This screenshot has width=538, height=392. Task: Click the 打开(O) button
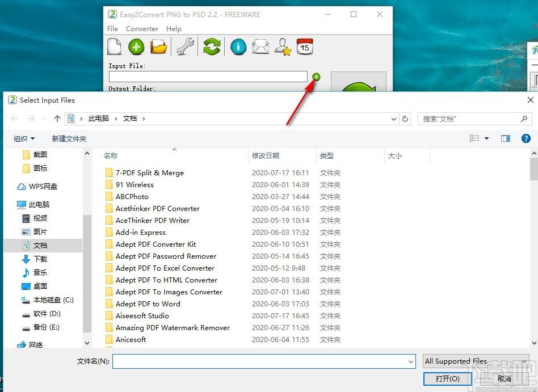(447, 378)
